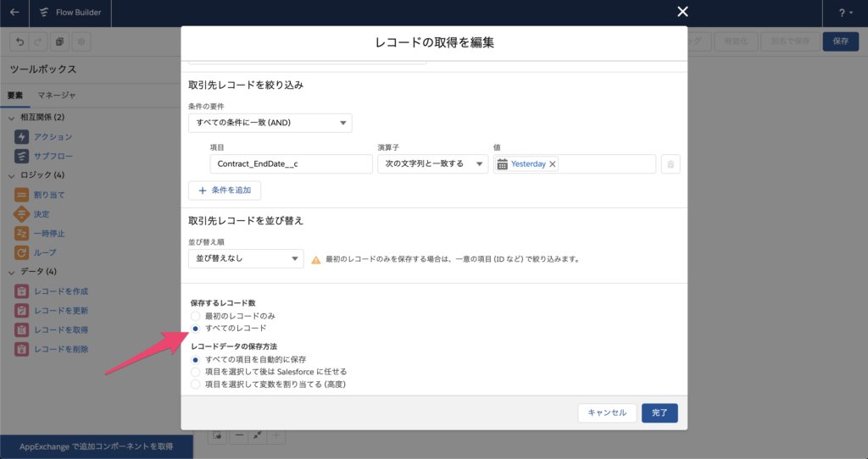Click the レコードを削除 toolbox label

pyautogui.click(x=61, y=350)
